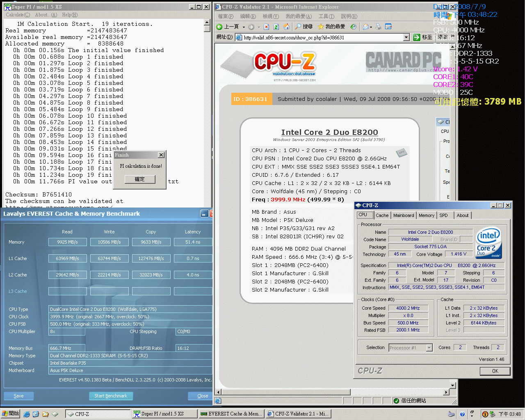Image resolution: width=525 pixels, height=420 pixels.
Task: Open the Calculate menu in Super PI
Action: (17, 14)
